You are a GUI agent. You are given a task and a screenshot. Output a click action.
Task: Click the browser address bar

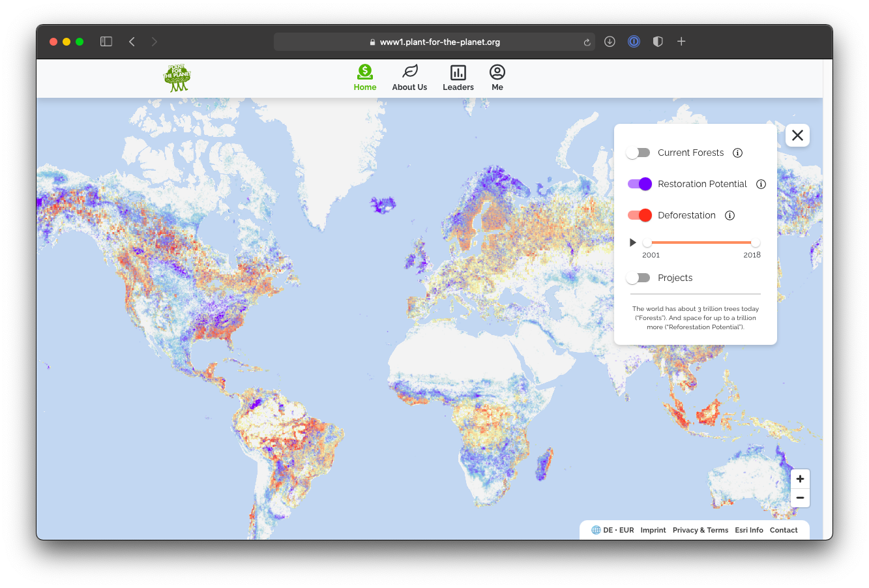434,42
